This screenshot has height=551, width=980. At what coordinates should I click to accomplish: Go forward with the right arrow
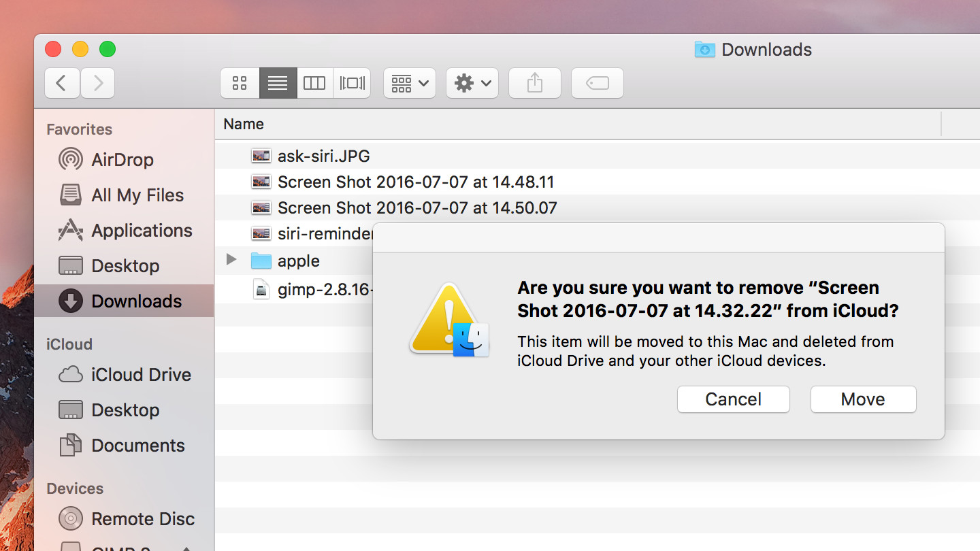pyautogui.click(x=97, y=83)
